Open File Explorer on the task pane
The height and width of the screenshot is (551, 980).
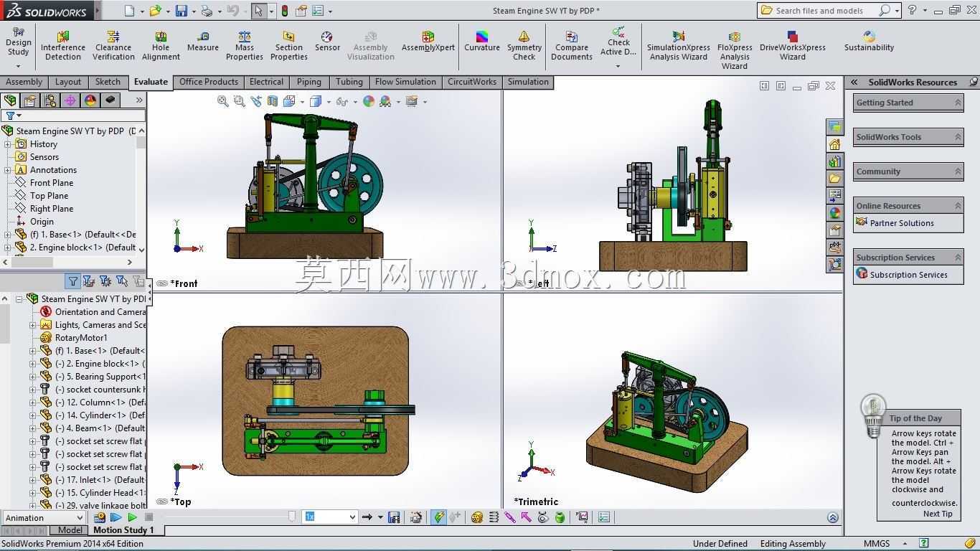(834, 178)
